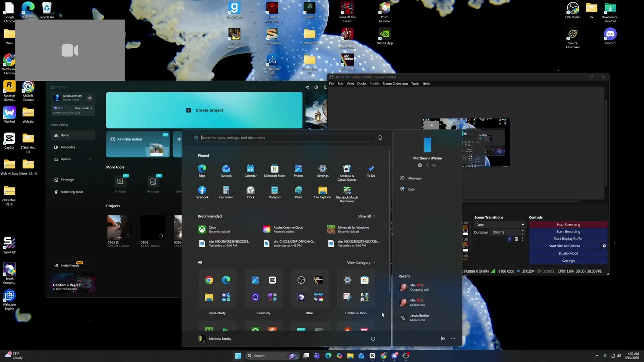The image size is (644, 362).
Task: Select Templates in CapCut sidebar
Action: (73, 147)
